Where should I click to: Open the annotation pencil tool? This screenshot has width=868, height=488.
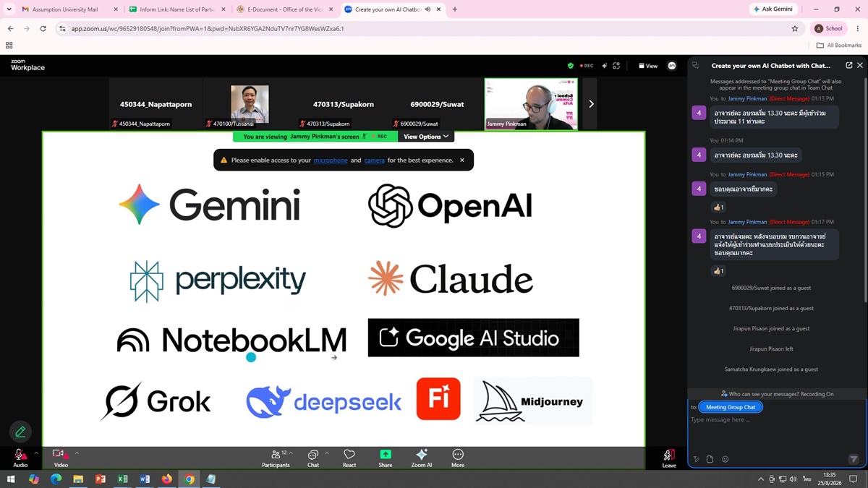coord(20,432)
